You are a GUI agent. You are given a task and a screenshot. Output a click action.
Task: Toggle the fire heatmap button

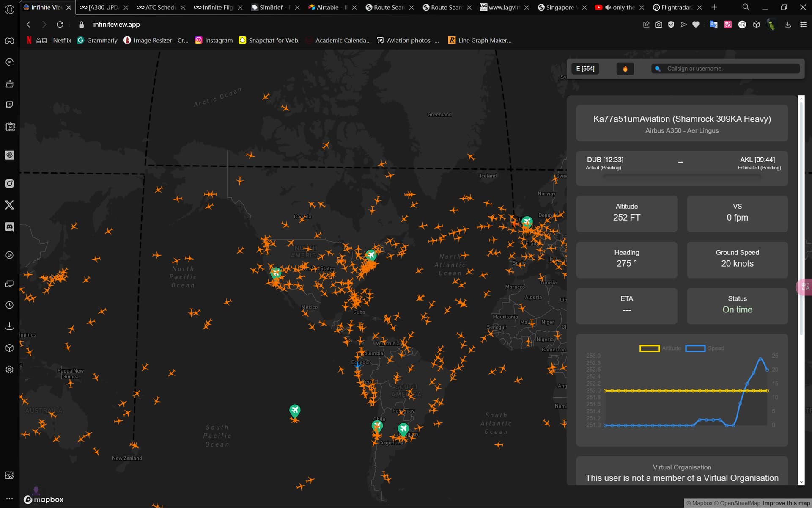click(625, 69)
